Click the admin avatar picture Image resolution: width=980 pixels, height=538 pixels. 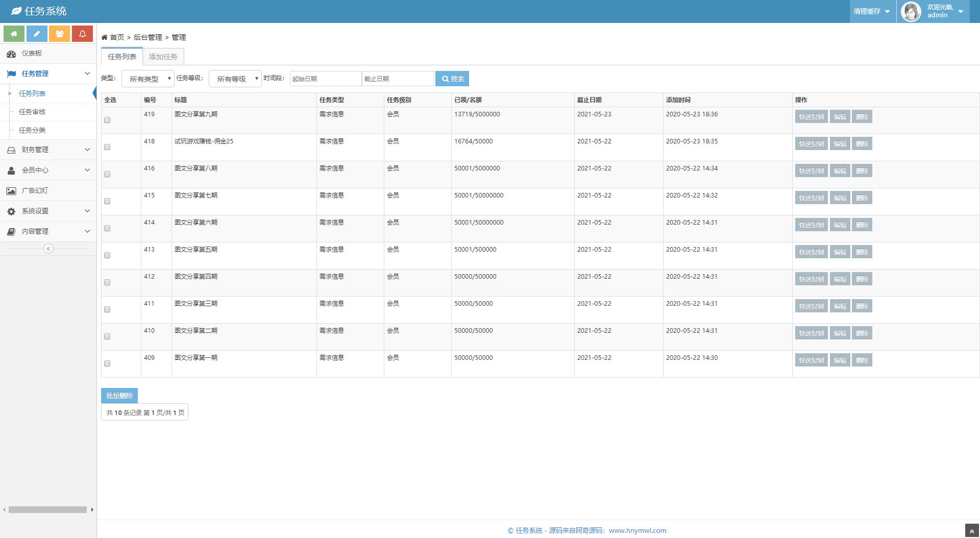[x=911, y=11]
